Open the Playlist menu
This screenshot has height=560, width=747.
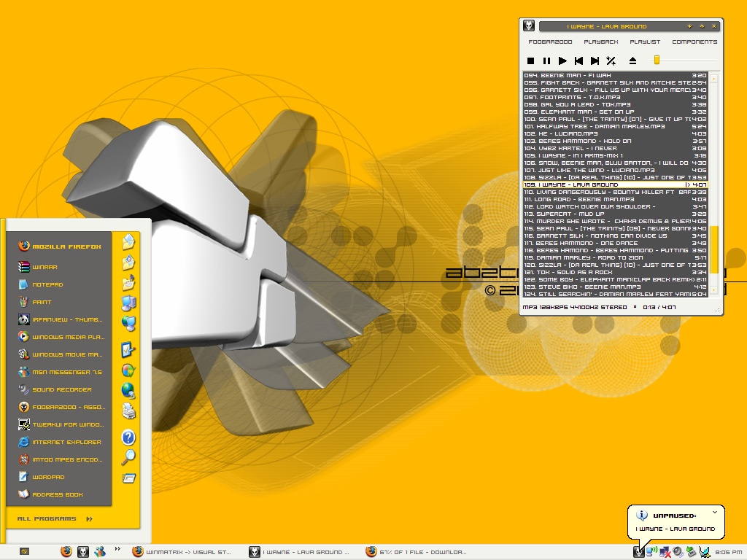[x=645, y=42]
